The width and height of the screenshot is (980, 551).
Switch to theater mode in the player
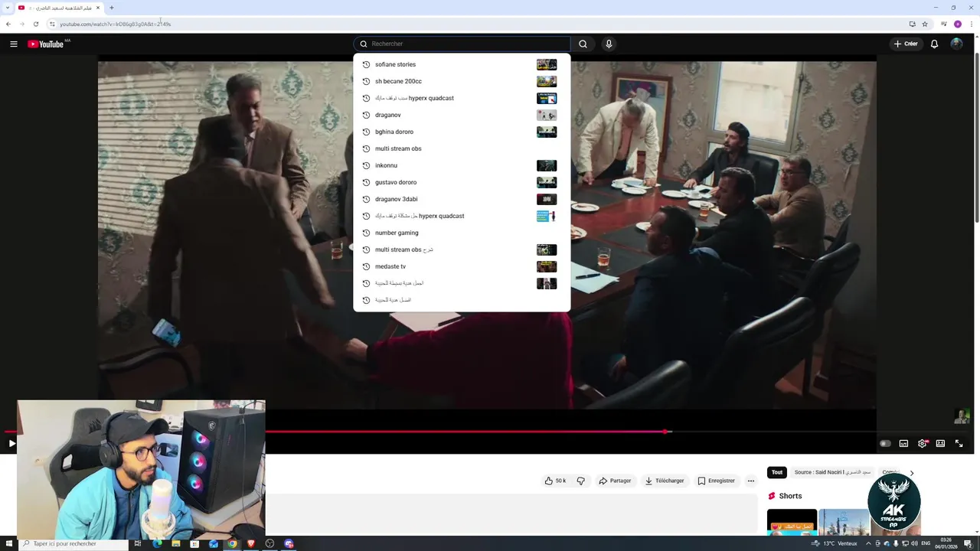click(940, 443)
